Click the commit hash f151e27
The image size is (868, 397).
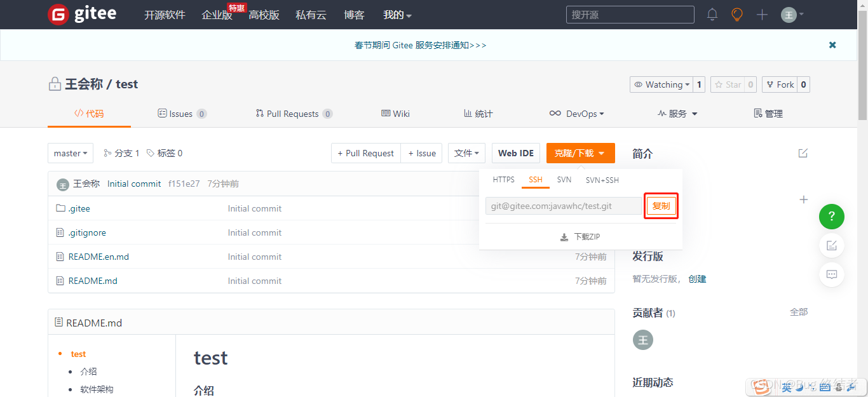[184, 184]
